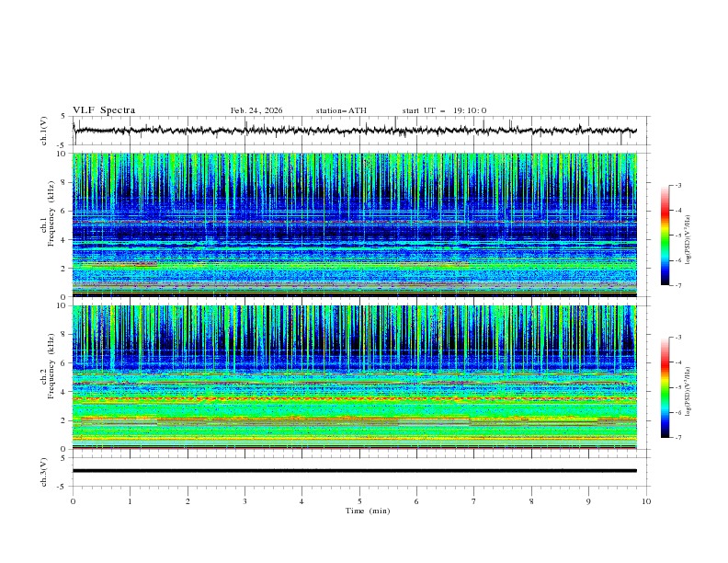Click the ch.2 frequency tick '10'
The image size is (728, 563).
coord(63,305)
